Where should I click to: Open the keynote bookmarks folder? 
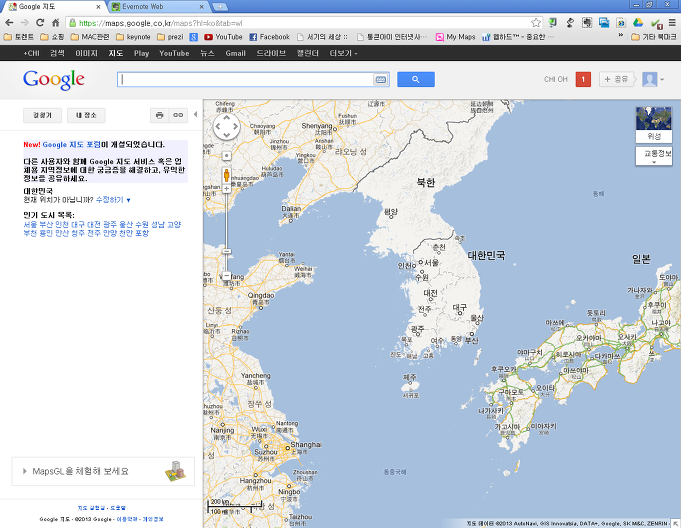pyautogui.click(x=133, y=37)
